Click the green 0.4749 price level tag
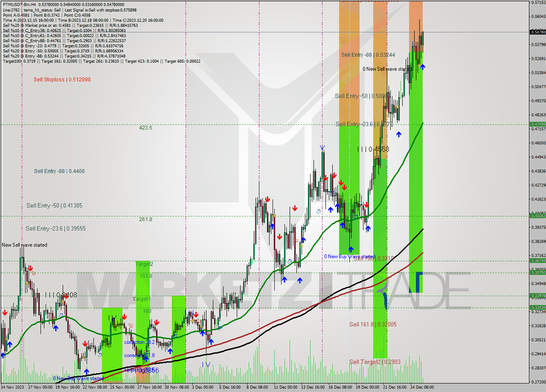The height and width of the screenshot is (392, 546). 537,124
